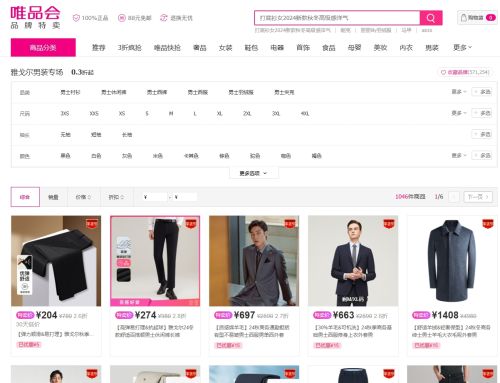Image resolution: width=500 pixels, height=383 pixels.
Task: Filter by 短袖 sleeve length
Action: 96,135
